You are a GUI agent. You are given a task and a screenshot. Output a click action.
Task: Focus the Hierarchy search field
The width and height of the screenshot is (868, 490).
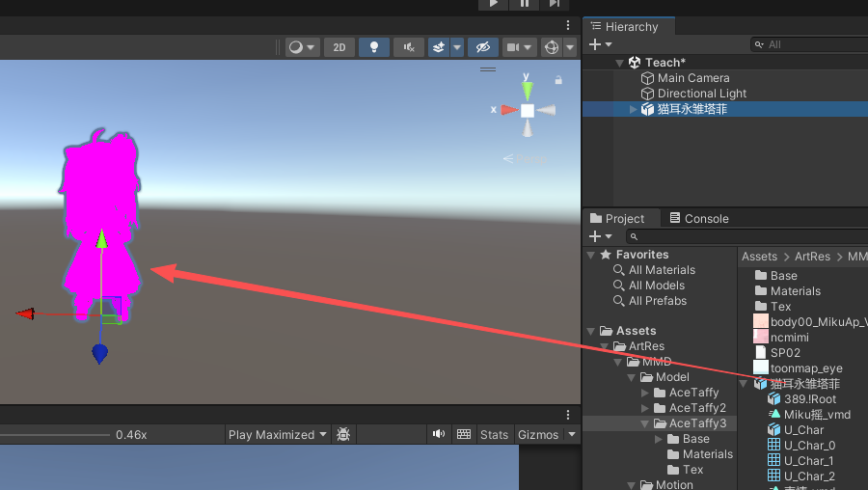click(x=808, y=44)
